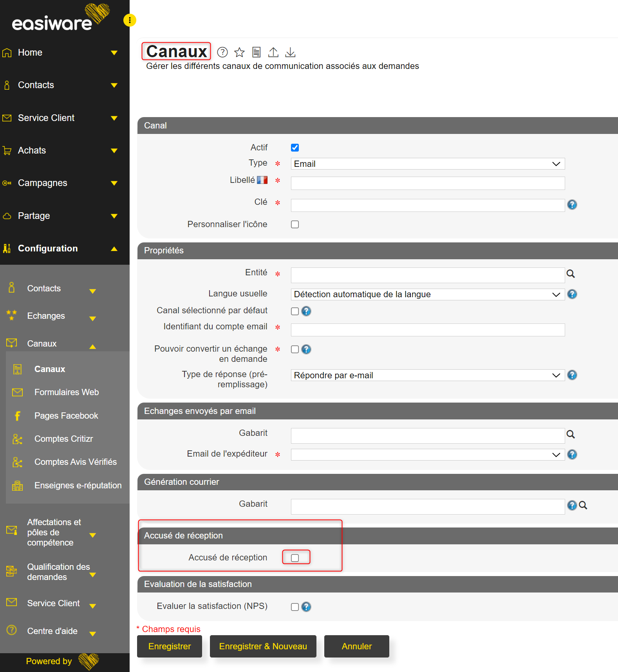Click the yellow three-dot menu icon
This screenshot has height=672, width=618.
(130, 20)
